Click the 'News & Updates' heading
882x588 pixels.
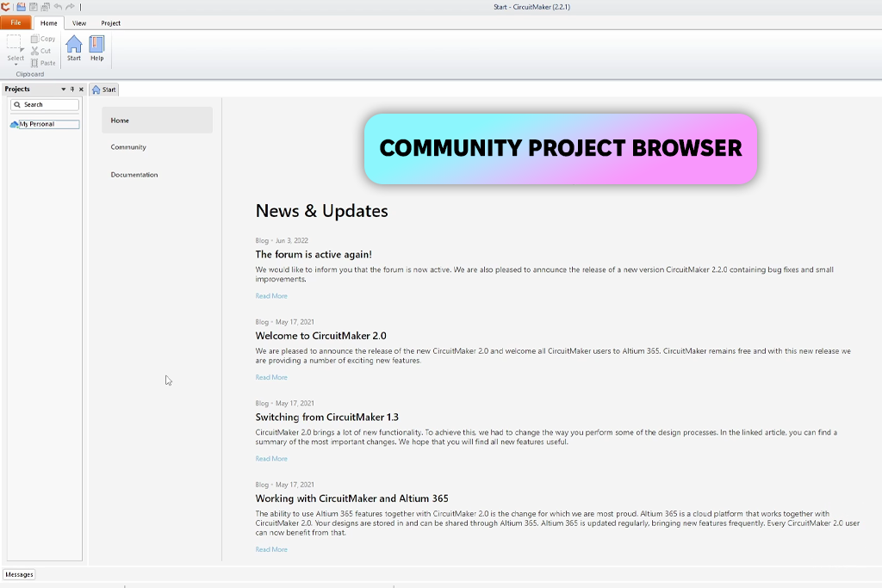[322, 211]
